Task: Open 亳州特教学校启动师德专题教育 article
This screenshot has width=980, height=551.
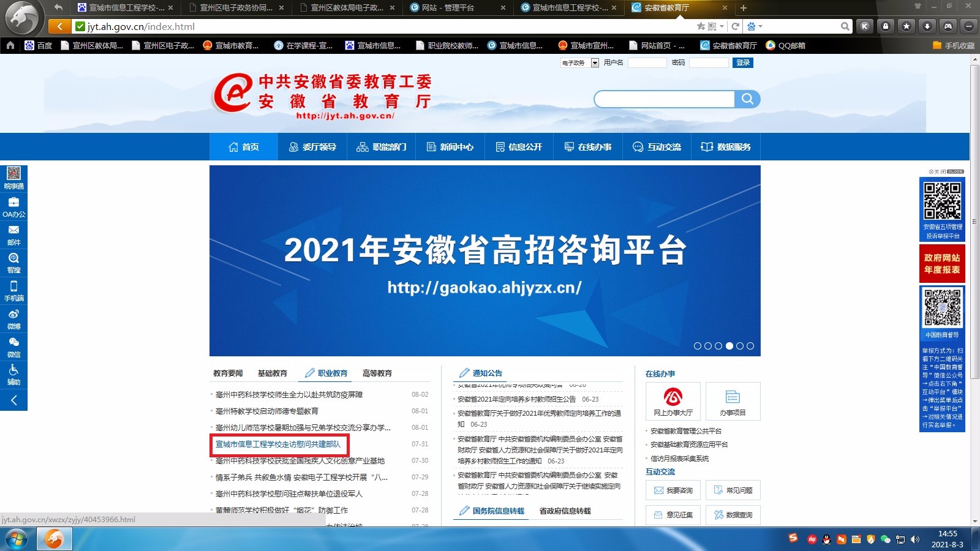Action: pyautogui.click(x=267, y=411)
